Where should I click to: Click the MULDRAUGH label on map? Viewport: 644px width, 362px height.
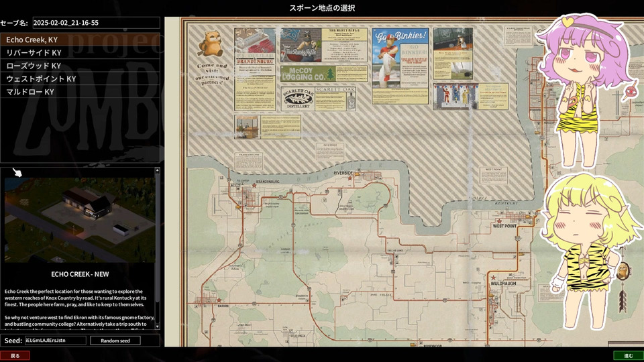[504, 284]
